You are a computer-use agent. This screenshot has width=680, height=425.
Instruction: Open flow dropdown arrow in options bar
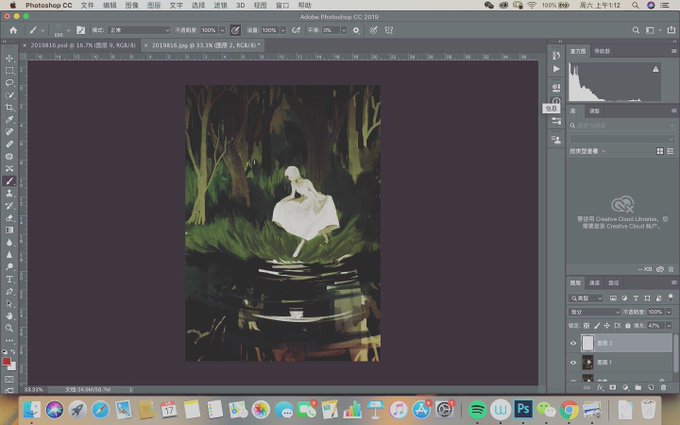click(x=283, y=30)
